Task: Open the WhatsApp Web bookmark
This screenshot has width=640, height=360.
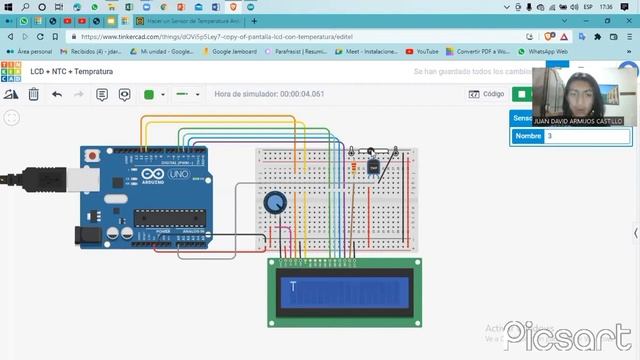Action: point(543,52)
